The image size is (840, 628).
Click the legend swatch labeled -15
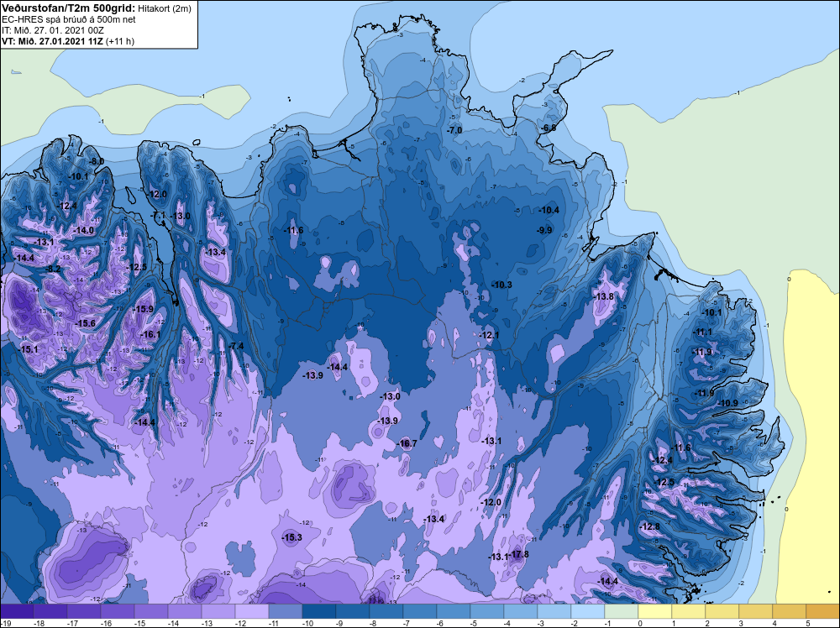click(x=151, y=612)
